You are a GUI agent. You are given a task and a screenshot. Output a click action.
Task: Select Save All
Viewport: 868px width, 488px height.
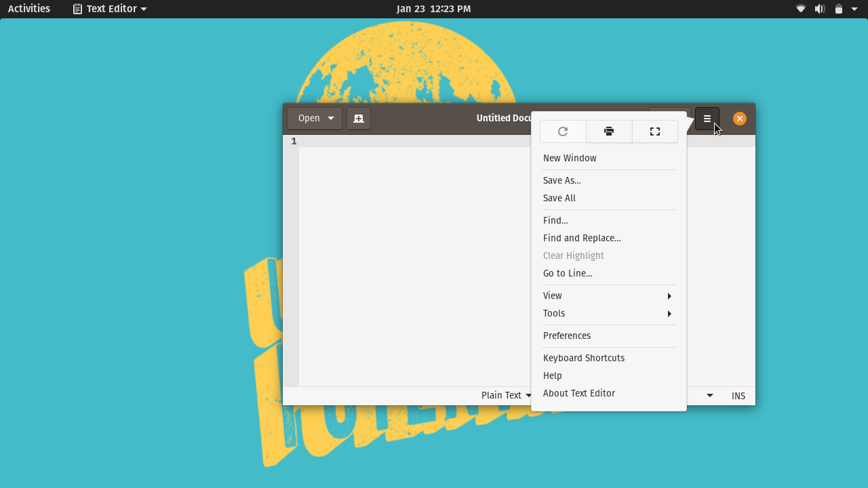click(609, 198)
